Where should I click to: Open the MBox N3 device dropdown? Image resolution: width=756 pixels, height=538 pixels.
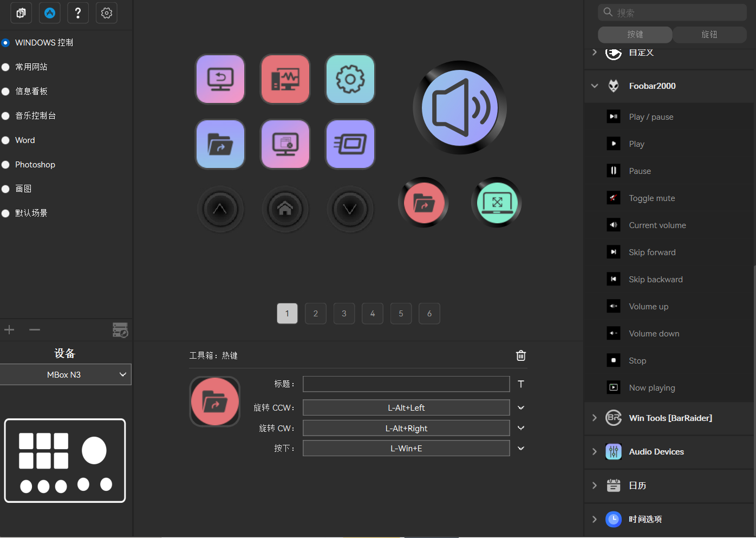pyautogui.click(x=66, y=374)
